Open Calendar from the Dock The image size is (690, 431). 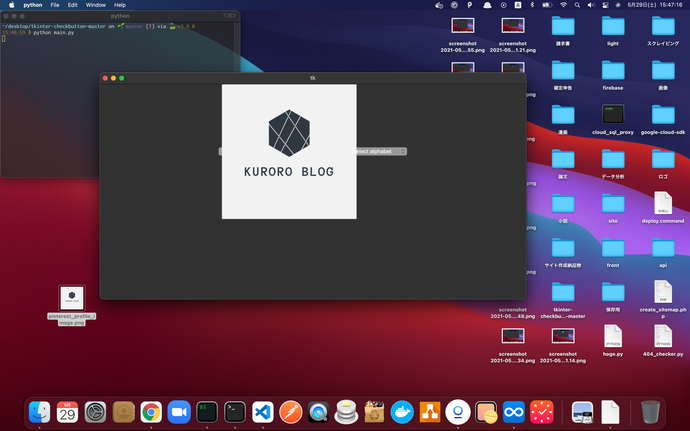click(x=67, y=413)
